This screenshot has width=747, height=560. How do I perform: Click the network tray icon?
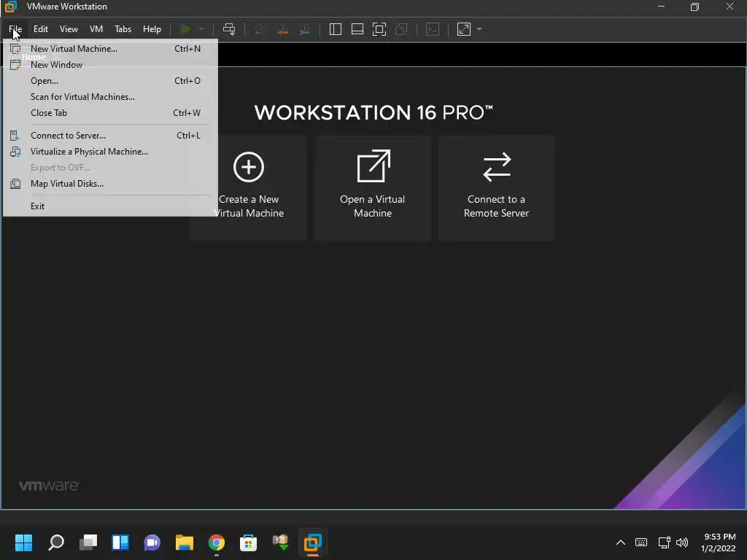click(x=664, y=542)
